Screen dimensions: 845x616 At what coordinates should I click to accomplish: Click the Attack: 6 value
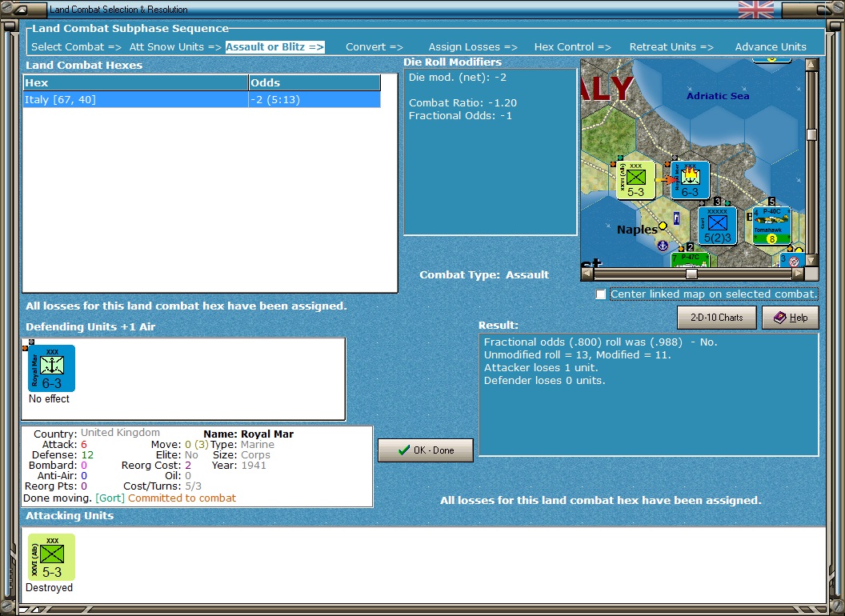click(x=83, y=445)
